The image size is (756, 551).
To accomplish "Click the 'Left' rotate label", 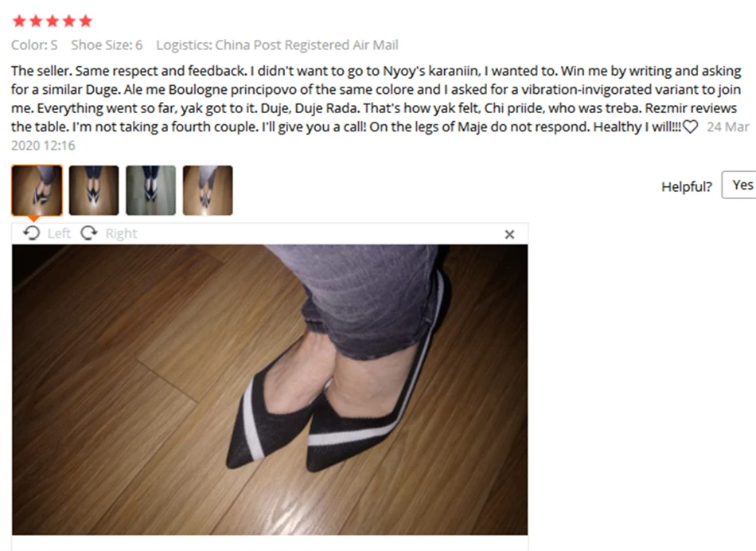I will (60, 233).
